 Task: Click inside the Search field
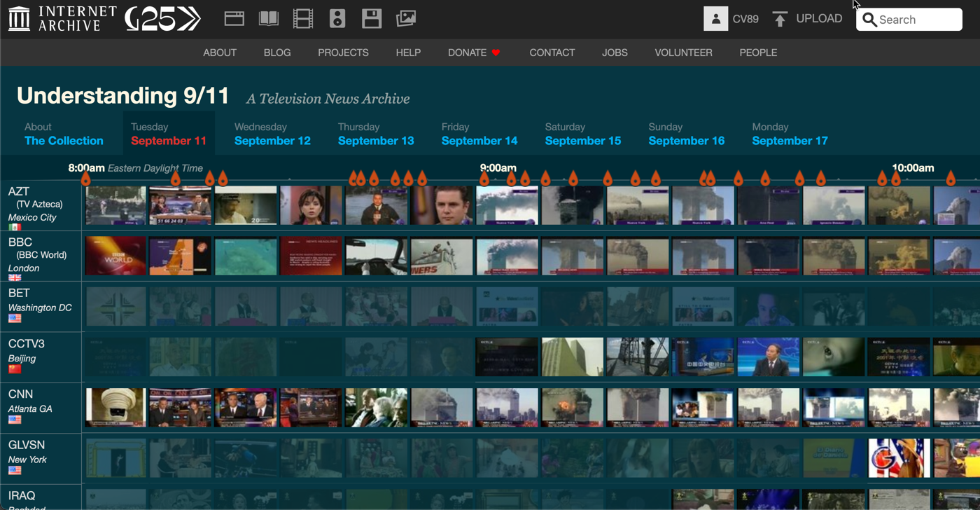pos(917,20)
